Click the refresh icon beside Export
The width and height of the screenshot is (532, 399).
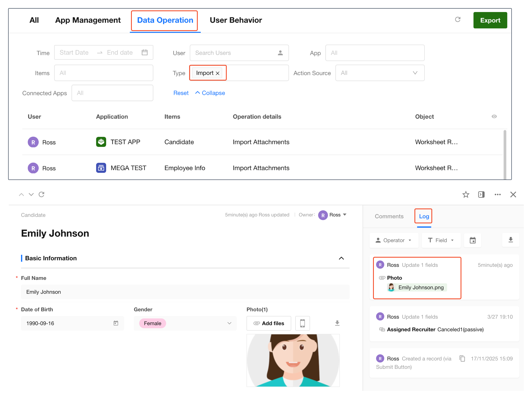pyautogui.click(x=458, y=19)
